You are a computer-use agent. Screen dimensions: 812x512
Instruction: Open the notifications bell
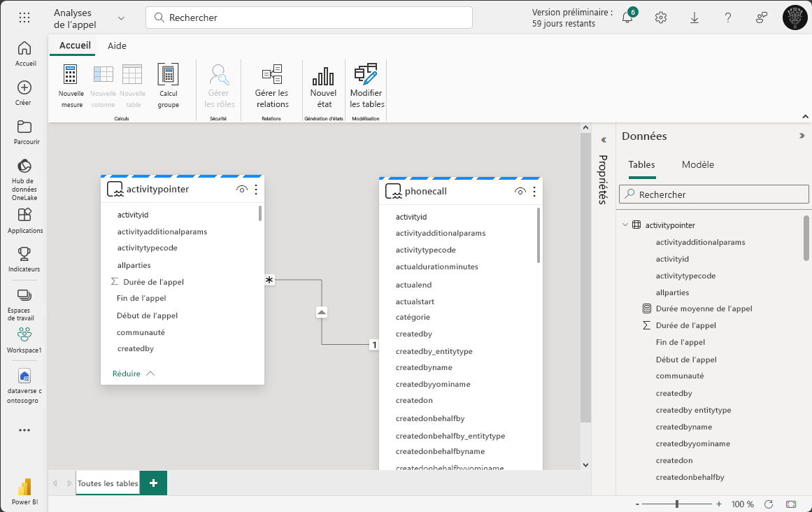[x=627, y=17]
